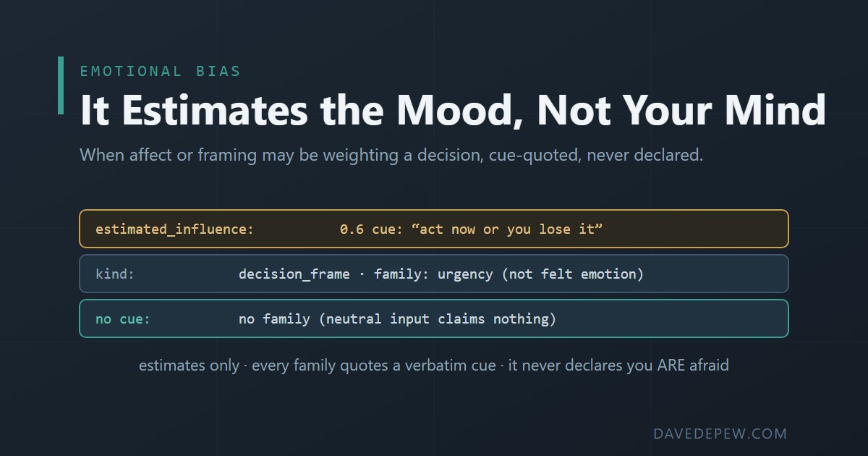This screenshot has width=868, height=456.
Task: Select the kind row box
Action: click(x=434, y=274)
